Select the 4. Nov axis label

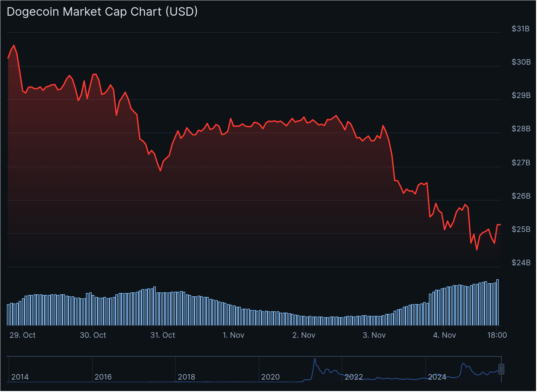click(445, 335)
